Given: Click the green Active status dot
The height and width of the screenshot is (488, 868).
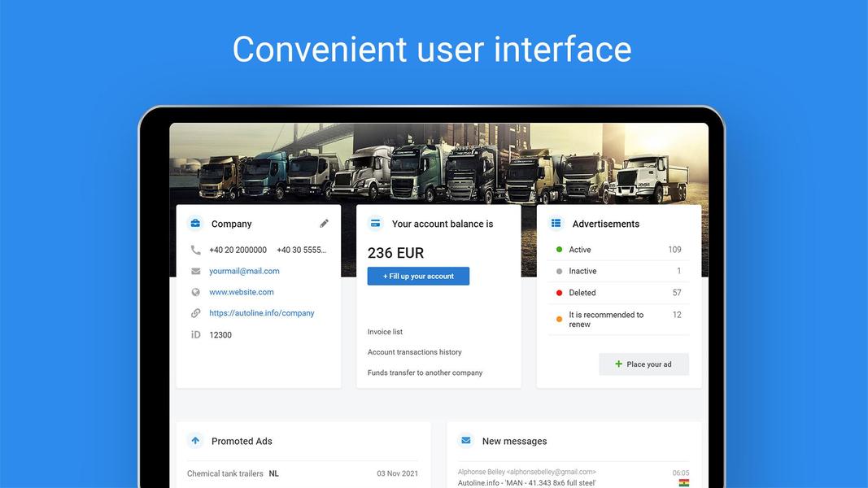Looking at the screenshot, I should 559,250.
